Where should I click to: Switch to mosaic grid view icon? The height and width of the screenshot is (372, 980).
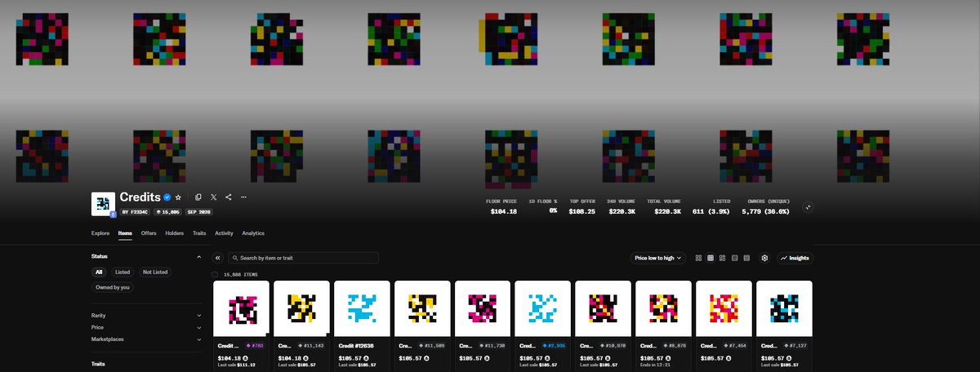[723, 258]
